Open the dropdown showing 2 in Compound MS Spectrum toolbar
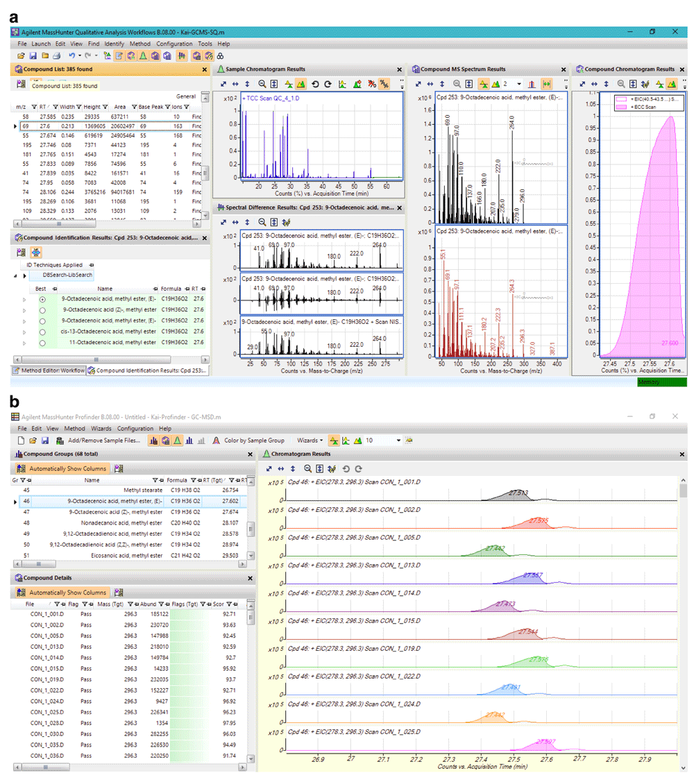Screen dimensions: 694x784 (519, 84)
